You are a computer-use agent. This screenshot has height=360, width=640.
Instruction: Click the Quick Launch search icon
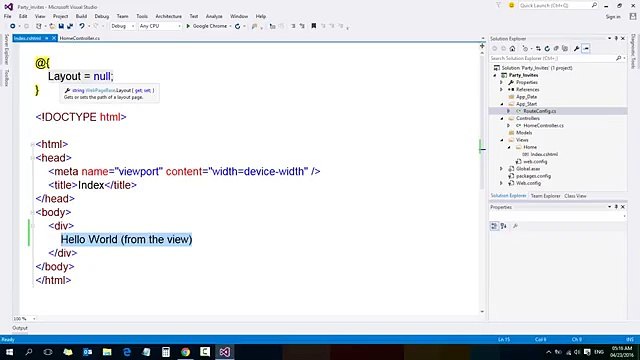594,5
